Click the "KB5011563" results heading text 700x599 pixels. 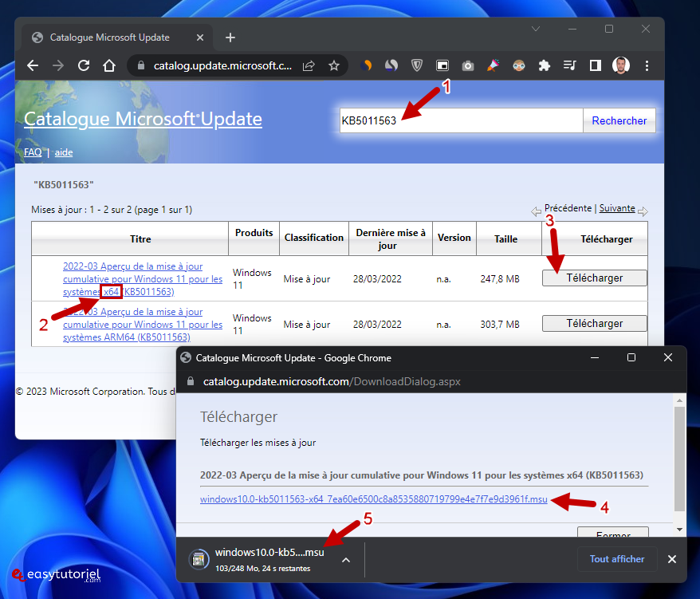64,184
